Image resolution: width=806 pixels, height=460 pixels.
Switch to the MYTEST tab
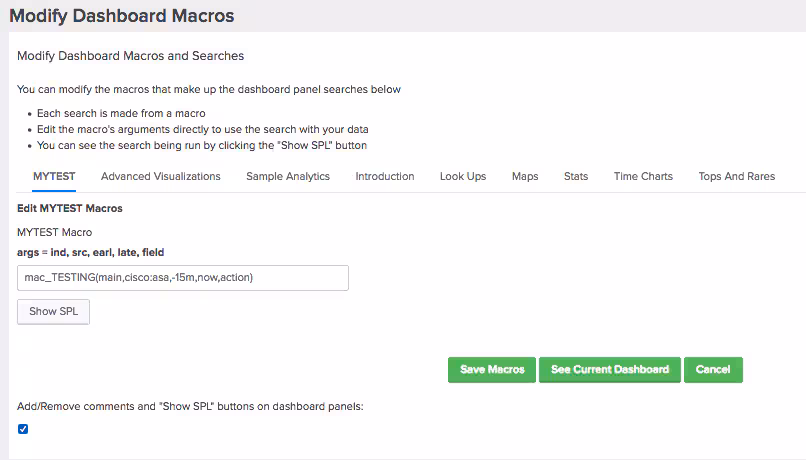click(54, 176)
